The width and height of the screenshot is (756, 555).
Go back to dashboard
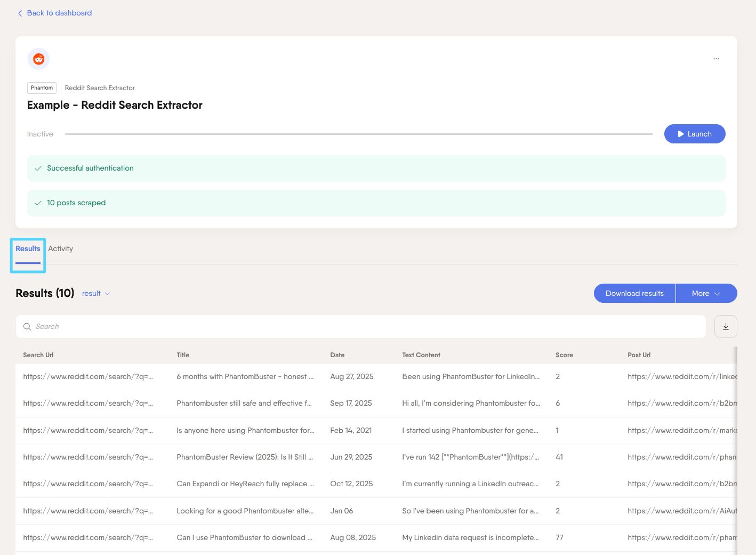(54, 13)
